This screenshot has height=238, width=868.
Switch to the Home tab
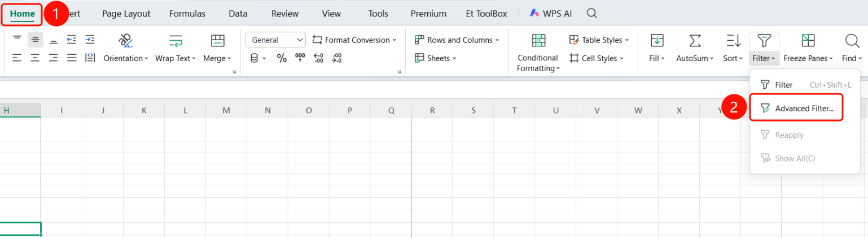[22, 14]
